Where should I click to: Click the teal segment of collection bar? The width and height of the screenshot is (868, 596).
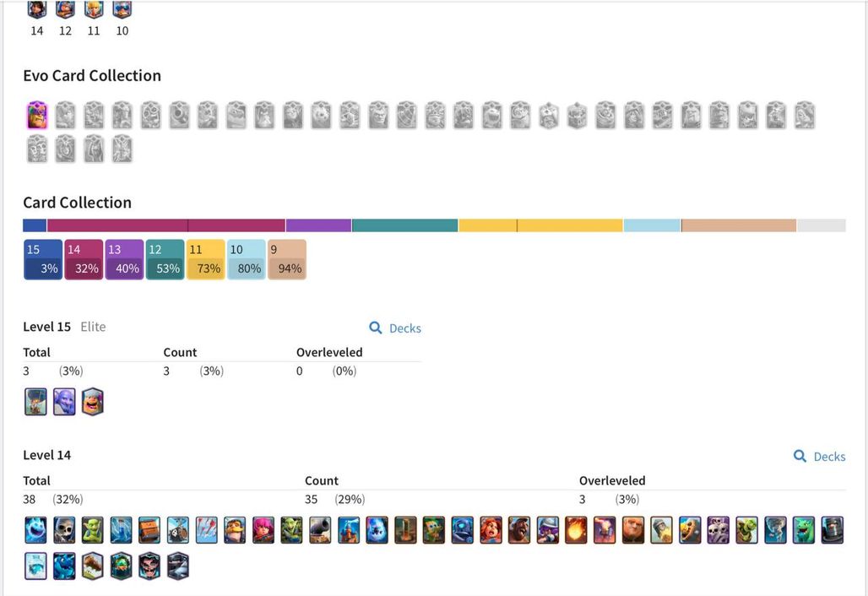tap(405, 225)
